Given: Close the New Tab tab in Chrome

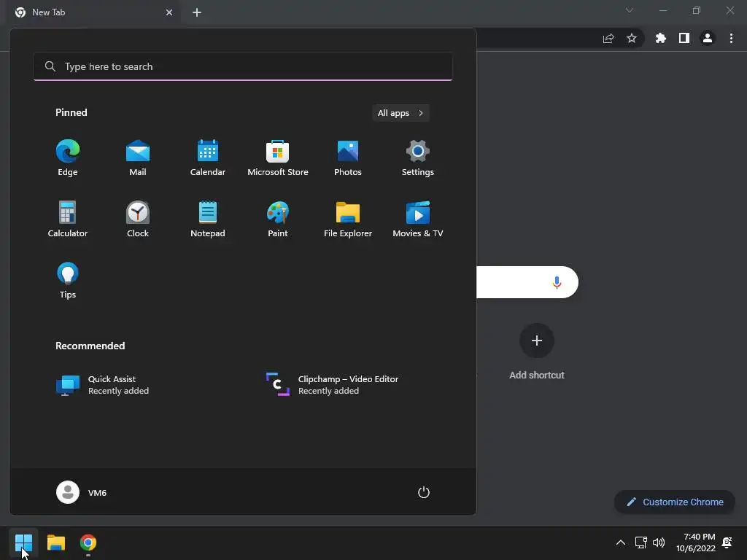Looking at the screenshot, I should [x=169, y=12].
